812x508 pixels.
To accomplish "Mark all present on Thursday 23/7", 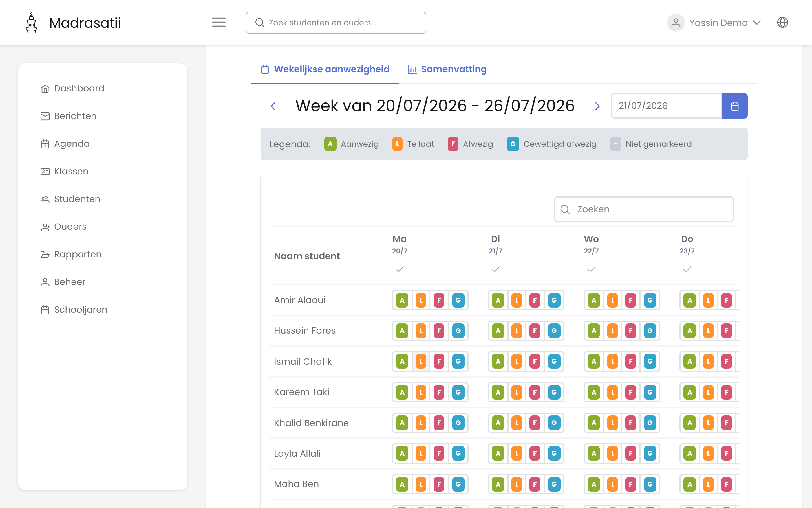I will pyautogui.click(x=687, y=269).
